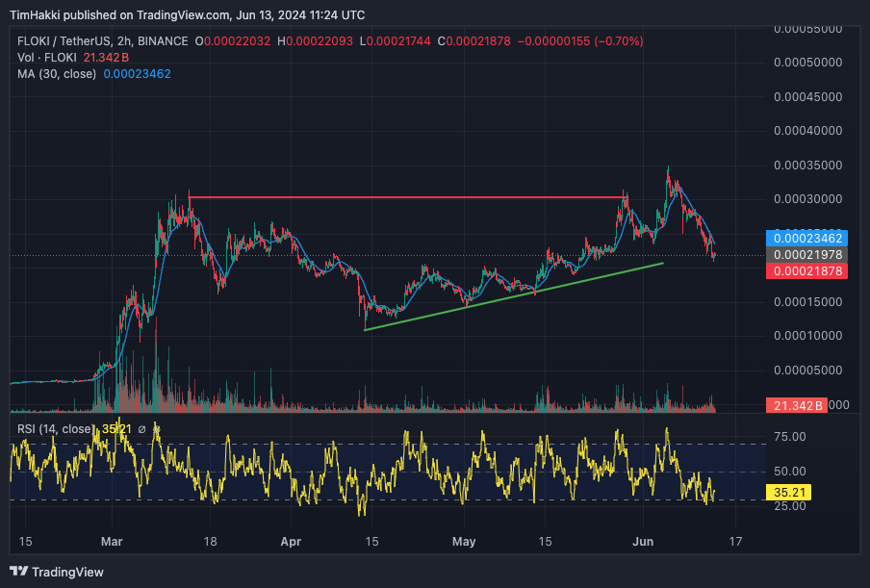Viewport: 870px width, 588px height.
Task: Click the TradingView logo in bottom corner
Action: pos(57,572)
